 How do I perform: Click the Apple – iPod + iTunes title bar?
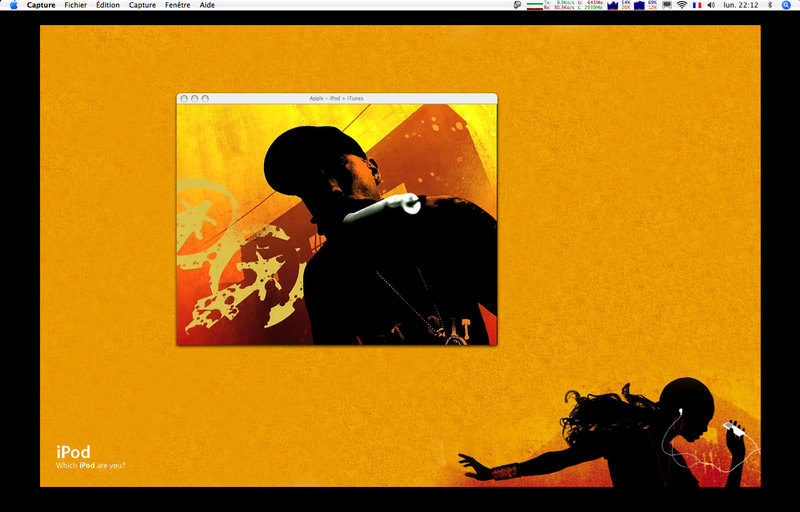[337, 98]
